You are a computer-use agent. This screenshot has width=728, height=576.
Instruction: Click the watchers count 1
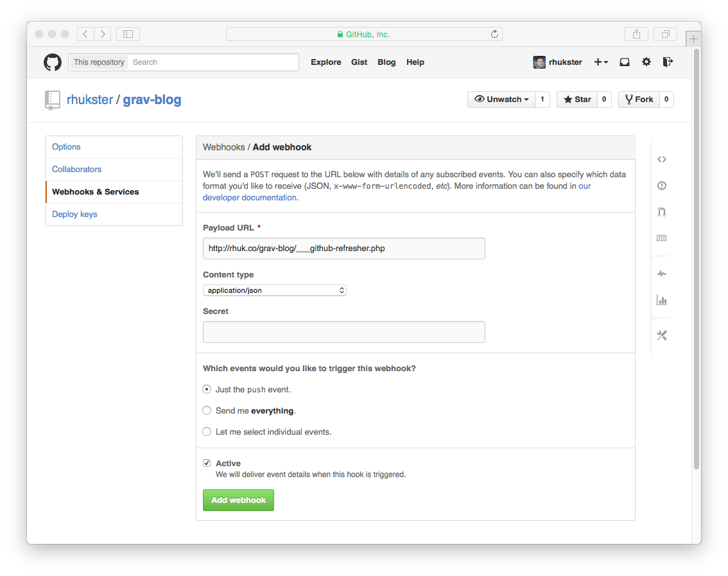(542, 100)
